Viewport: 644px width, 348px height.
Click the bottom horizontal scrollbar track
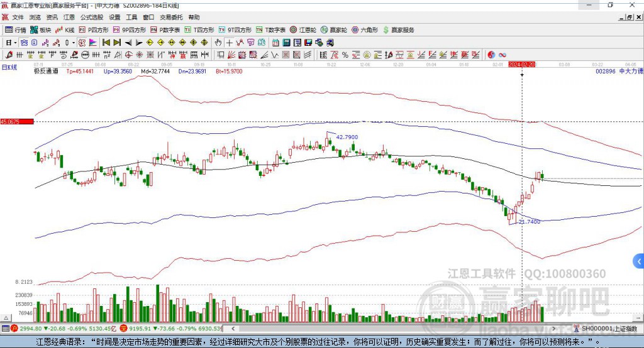pos(394,329)
